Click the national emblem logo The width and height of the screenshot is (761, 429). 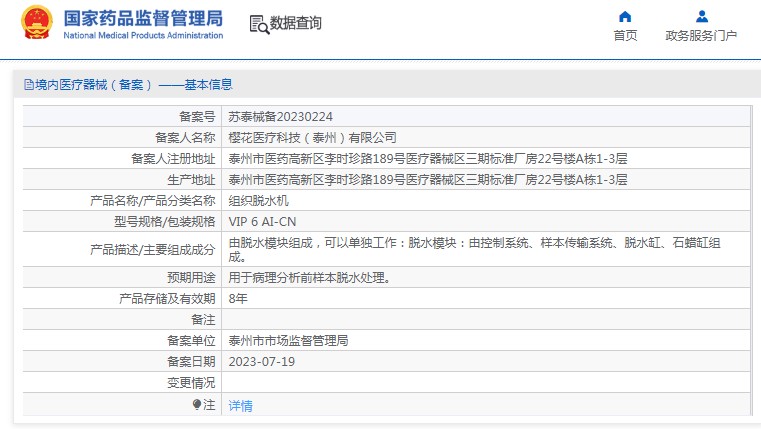tap(37, 24)
